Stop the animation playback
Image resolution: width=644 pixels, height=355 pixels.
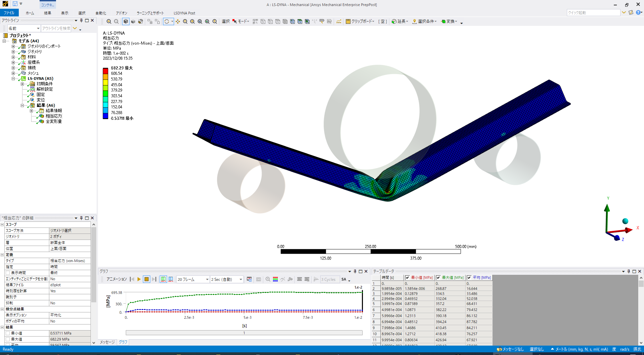coord(147,279)
